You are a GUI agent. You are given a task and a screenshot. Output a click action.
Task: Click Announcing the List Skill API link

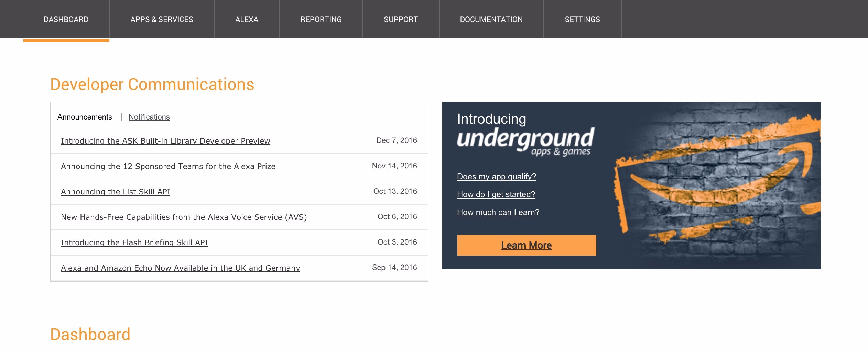point(116,192)
